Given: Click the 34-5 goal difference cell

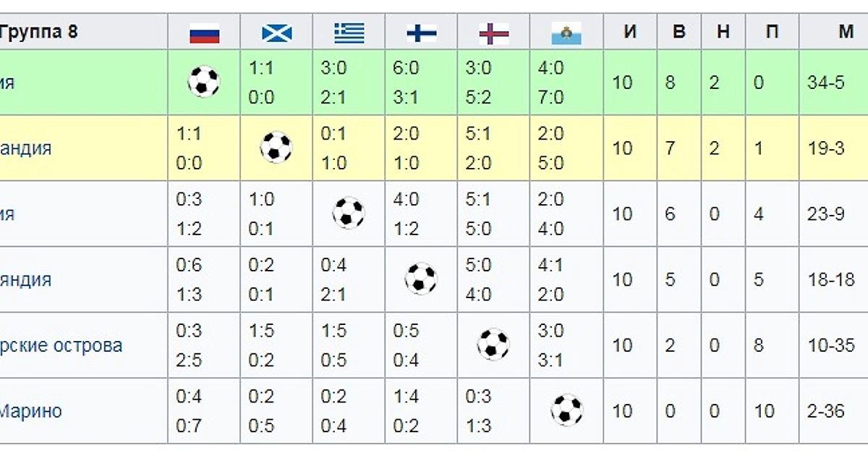Looking at the screenshot, I should pyautogui.click(x=826, y=83).
